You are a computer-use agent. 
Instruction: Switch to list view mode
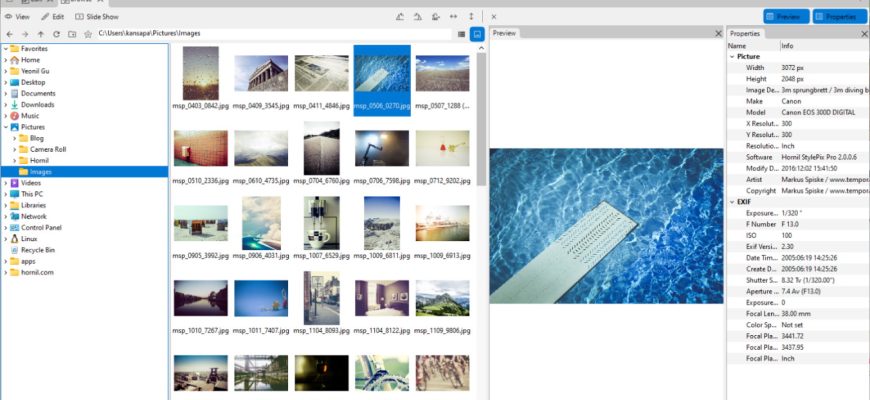(461, 34)
